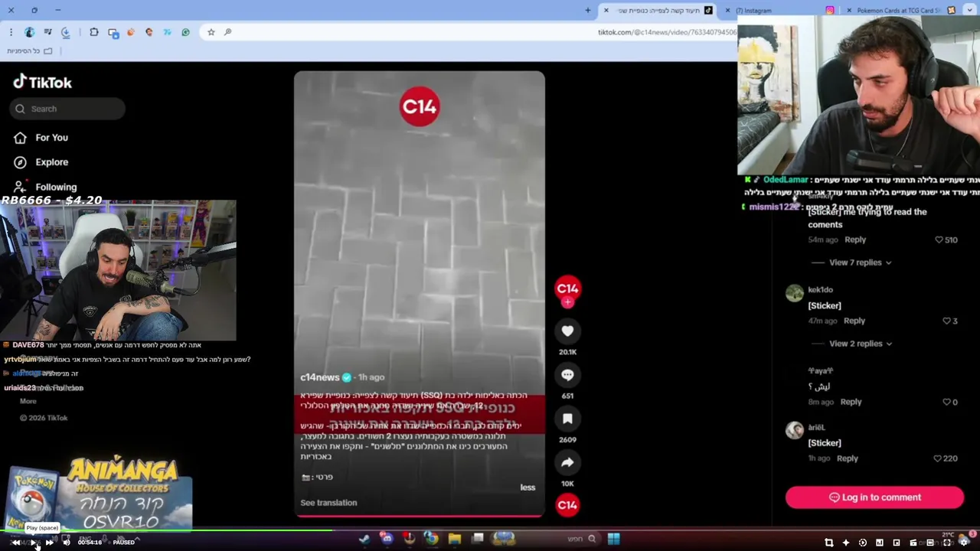Open the Windows Start button
The image size is (980, 551).
point(613,539)
